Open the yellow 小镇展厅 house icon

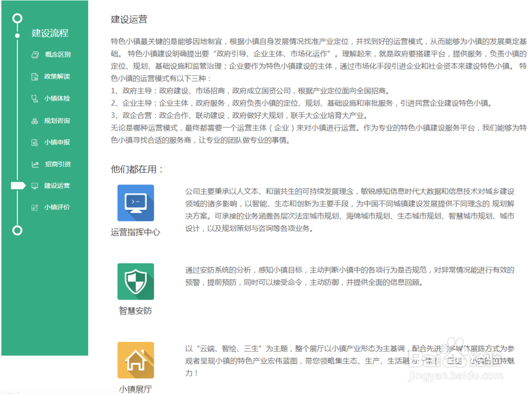tap(136, 360)
